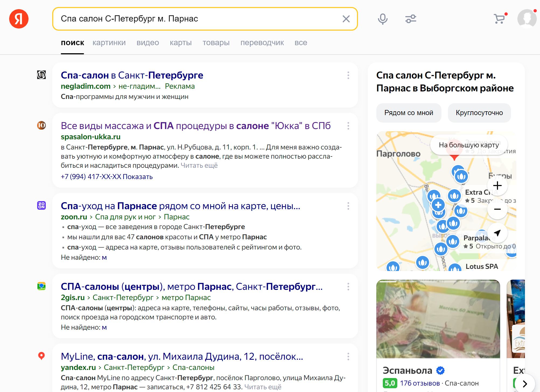The image size is (540, 392).
Task: Click the Yandex logo icon
Action: [19, 19]
